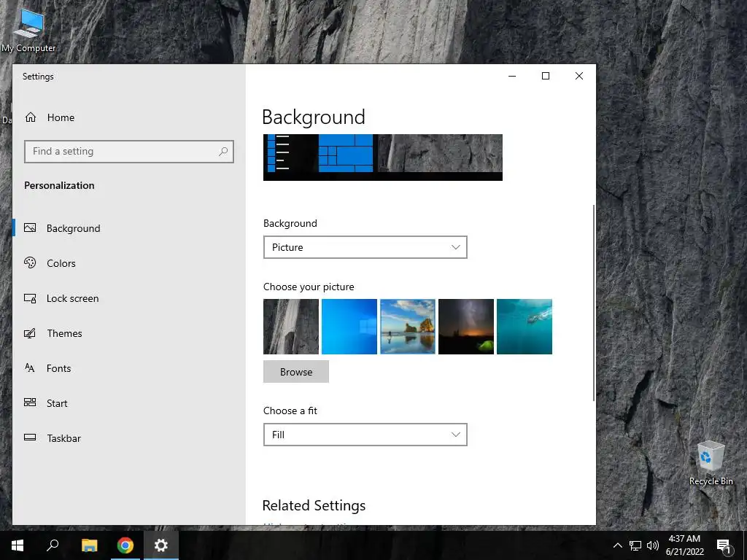The width and height of the screenshot is (747, 560).
Task: Show hidden system tray icons
Action: pyautogui.click(x=617, y=545)
